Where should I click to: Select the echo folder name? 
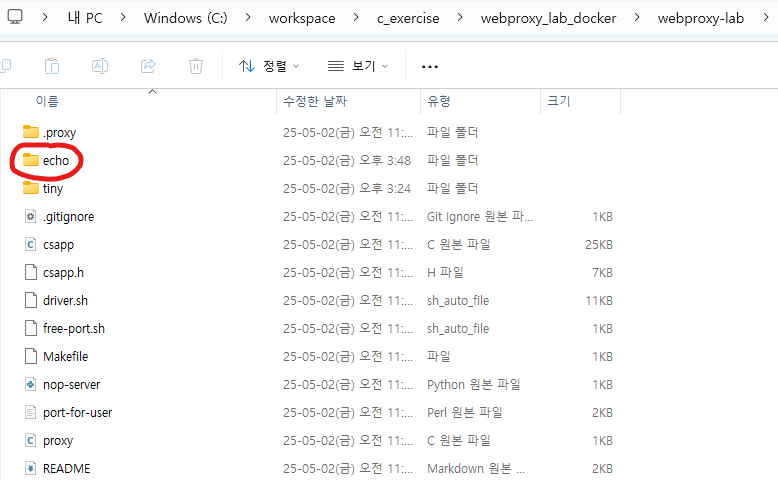click(x=56, y=160)
